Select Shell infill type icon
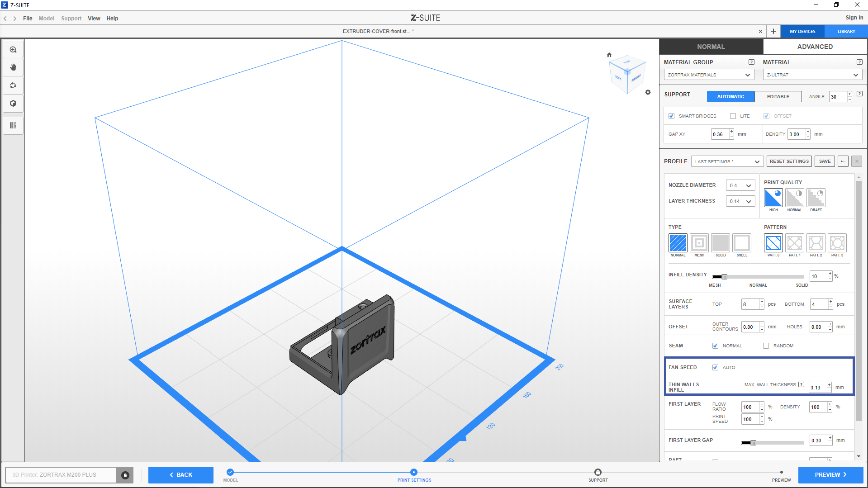The image size is (868, 488). 741,243
